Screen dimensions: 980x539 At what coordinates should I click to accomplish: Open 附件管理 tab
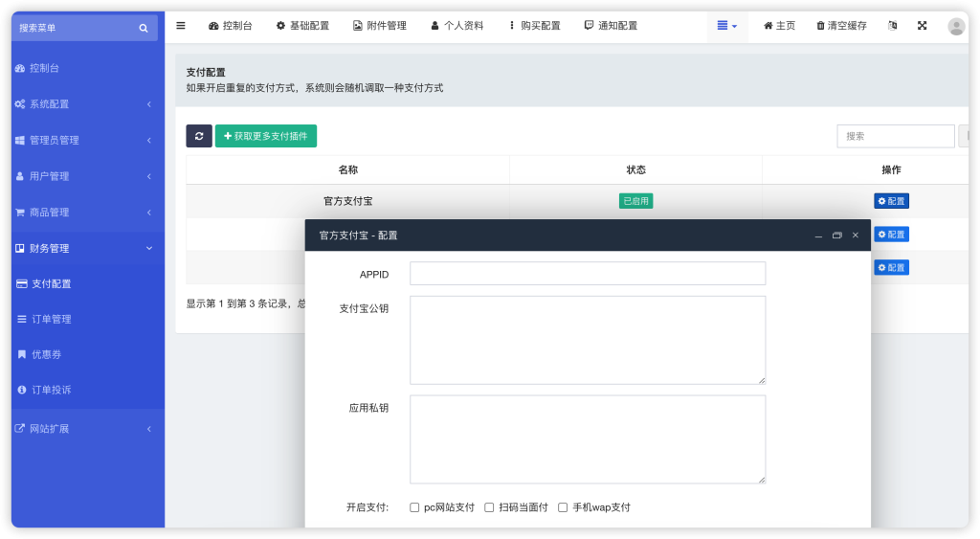click(379, 26)
